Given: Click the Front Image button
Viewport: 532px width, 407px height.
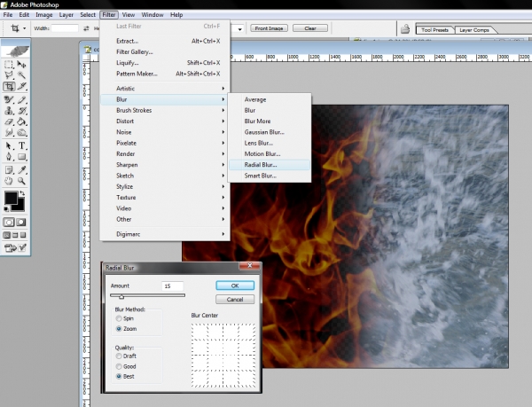Looking at the screenshot, I should click(269, 28).
